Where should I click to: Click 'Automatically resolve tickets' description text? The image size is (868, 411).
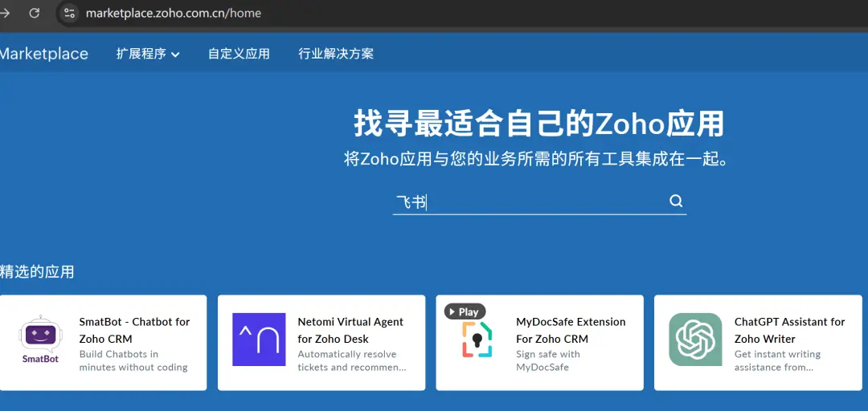tap(352, 360)
